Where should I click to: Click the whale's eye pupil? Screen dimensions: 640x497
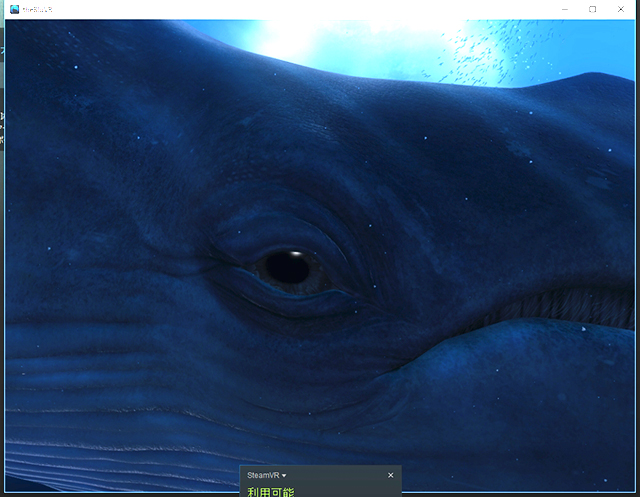click(287, 267)
